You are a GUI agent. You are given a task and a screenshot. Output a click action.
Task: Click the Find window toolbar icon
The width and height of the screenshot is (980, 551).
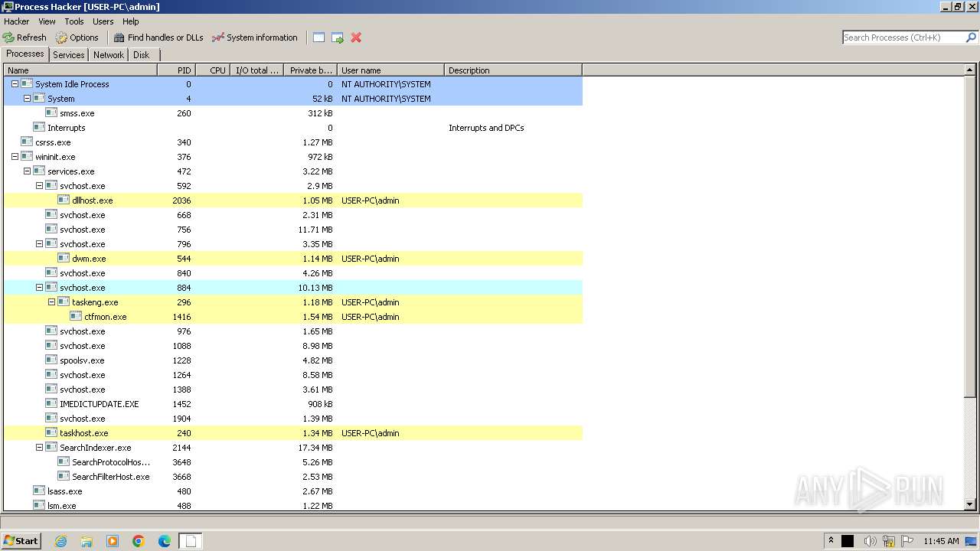point(319,37)
